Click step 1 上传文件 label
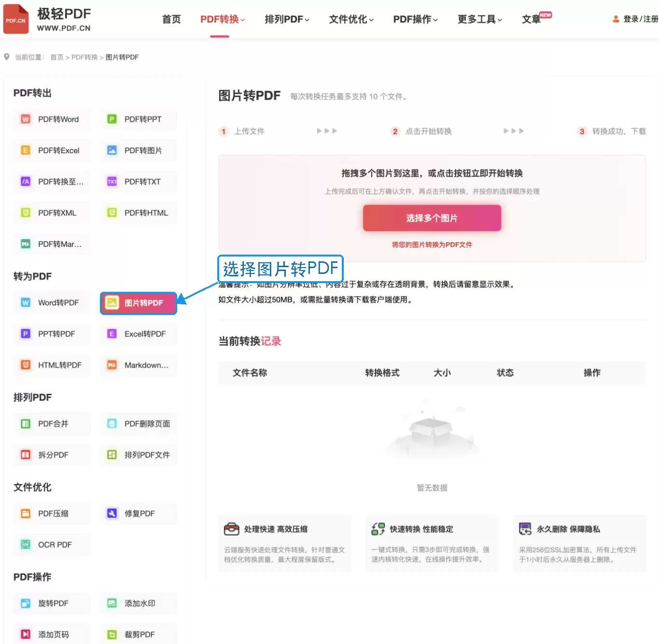This screenshot has width=659, height=644. [249, 131]
